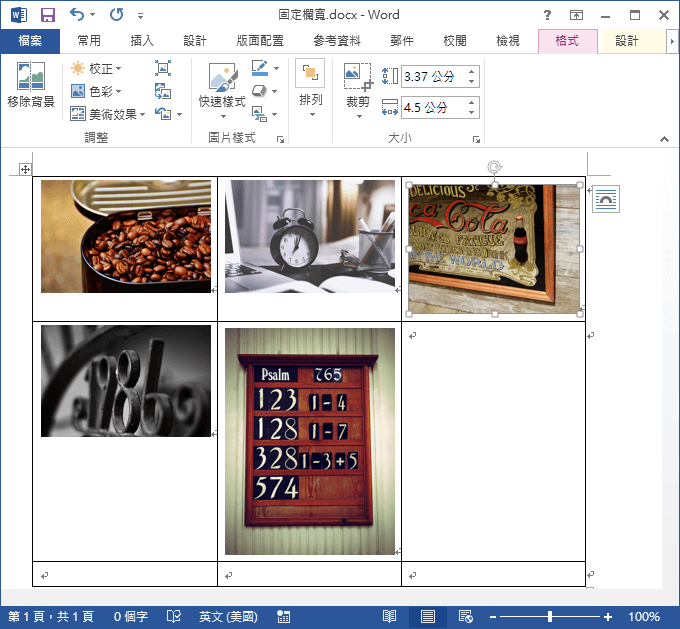Switch to the 校閱 tab

tap(454, 41)
